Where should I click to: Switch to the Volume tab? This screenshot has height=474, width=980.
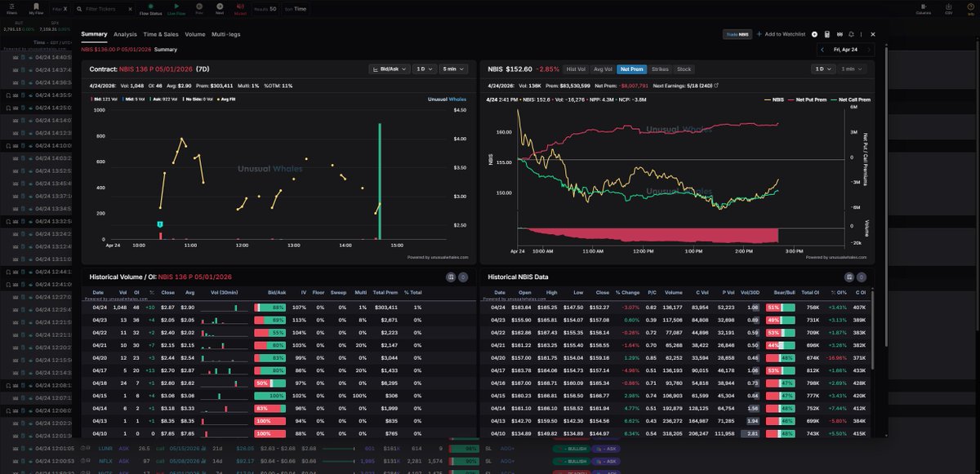[x=195, y=34]
